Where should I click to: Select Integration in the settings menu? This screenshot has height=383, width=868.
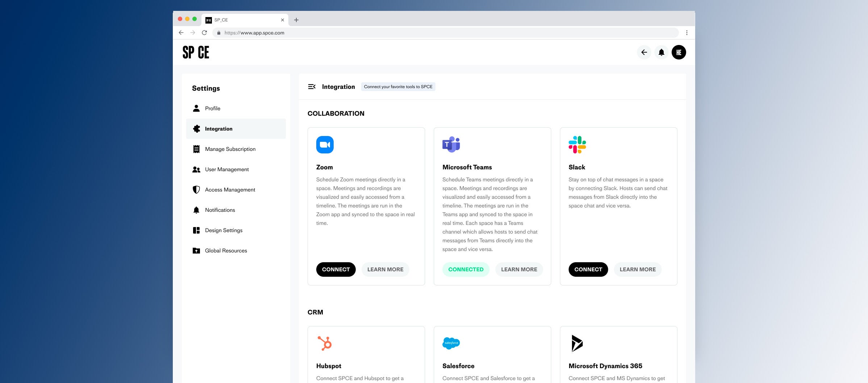tap(236, 129)
